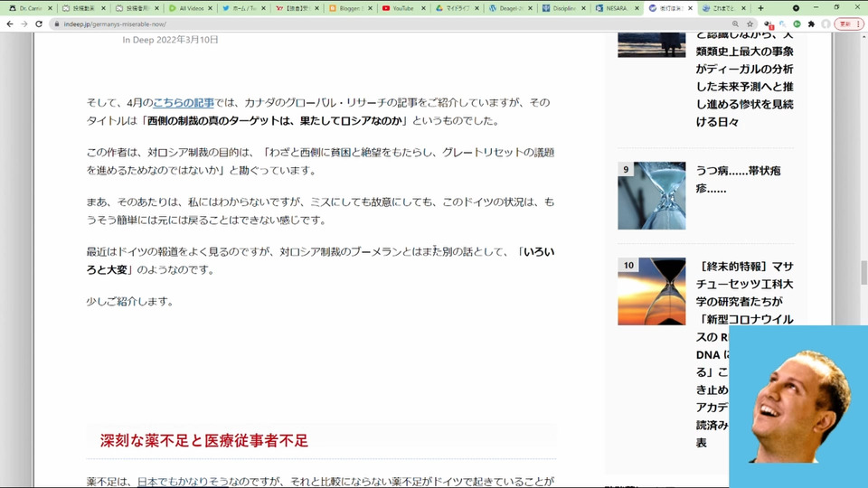Viewport: 868px width, 488px height.
Task: Click the laughing man picture-in-picture overlay
Action: [x=798, y=407]
